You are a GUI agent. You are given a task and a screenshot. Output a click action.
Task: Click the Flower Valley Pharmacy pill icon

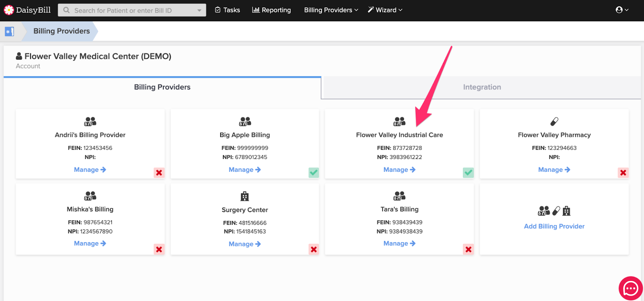coord(554,122)
